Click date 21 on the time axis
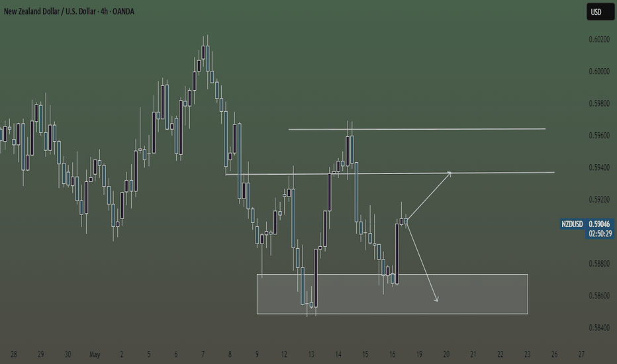 [473, 354]
